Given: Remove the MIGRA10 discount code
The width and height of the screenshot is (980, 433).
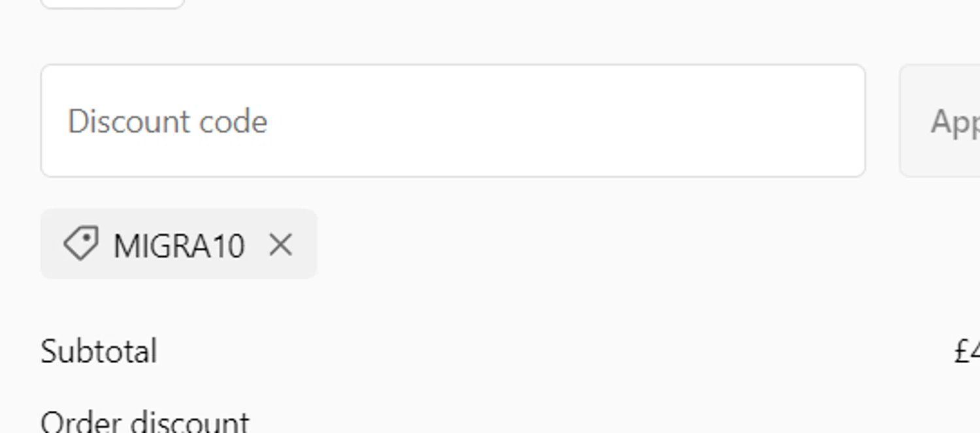Looking at the screenshot, I should [x=281, y=245].
